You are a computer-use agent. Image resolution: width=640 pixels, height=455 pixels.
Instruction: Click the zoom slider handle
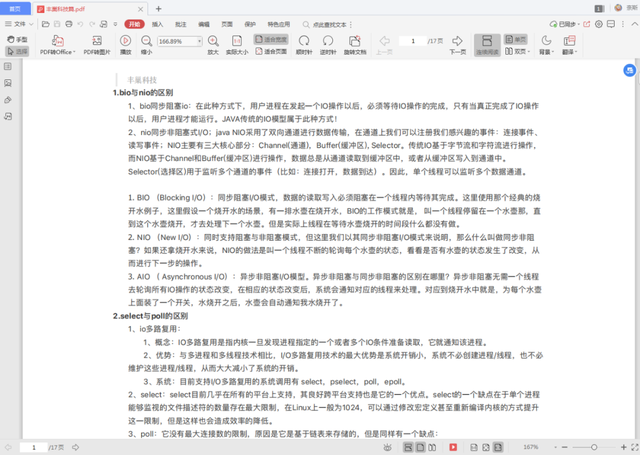594,447
